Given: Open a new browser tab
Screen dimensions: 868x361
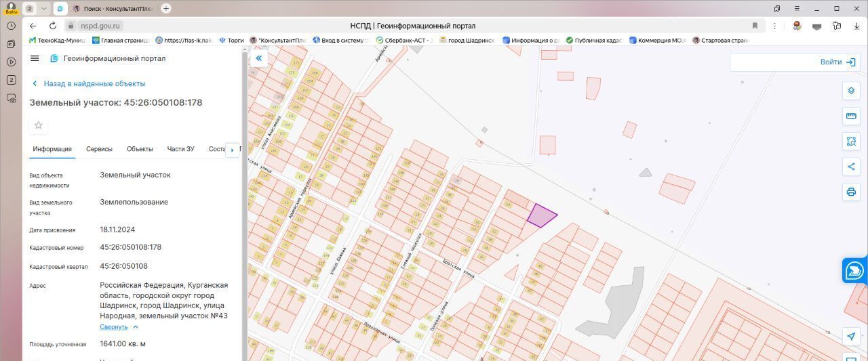Looking at the screenshot, I should (x=166, y=8).
